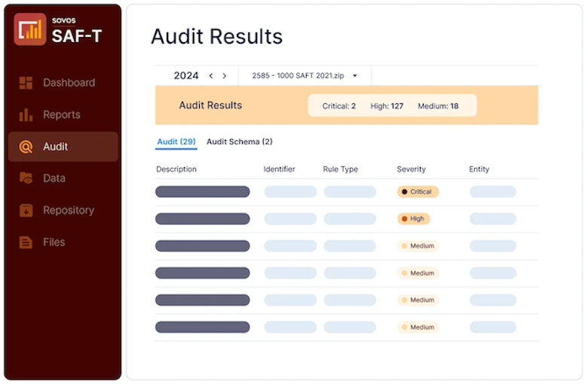The width and height of the screenshot is (588, 384).
Task: Click the Audit sidebar icon
Action: (x=26, y=147)
